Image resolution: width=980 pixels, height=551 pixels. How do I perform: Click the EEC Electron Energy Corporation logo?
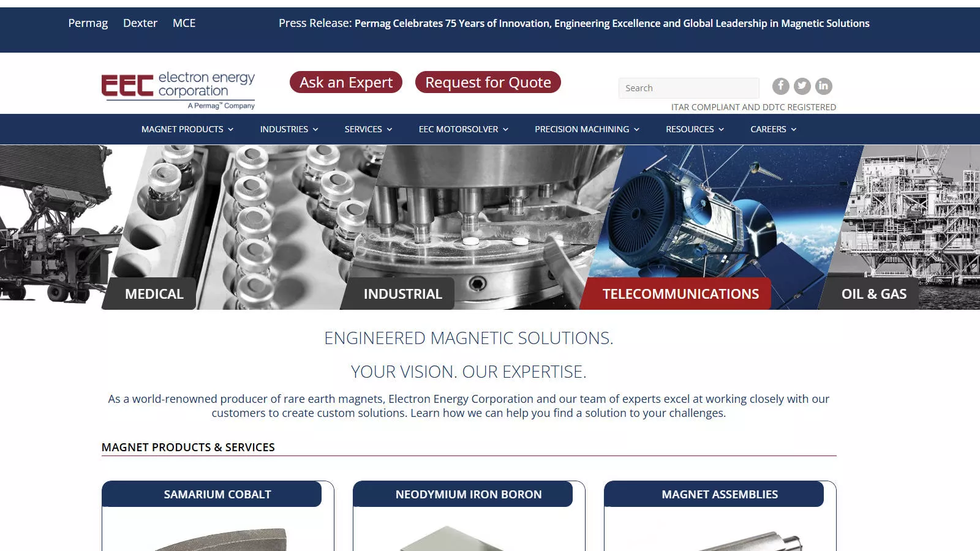(178, 91)
